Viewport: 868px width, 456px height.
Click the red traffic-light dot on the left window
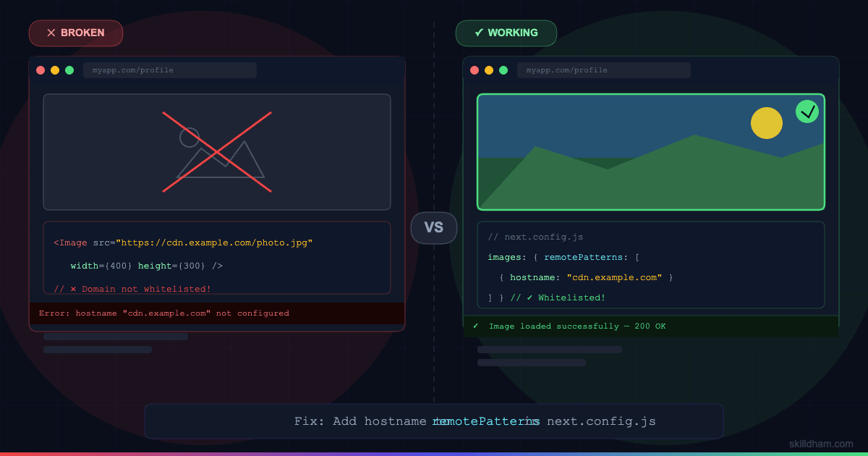point(40,69)
